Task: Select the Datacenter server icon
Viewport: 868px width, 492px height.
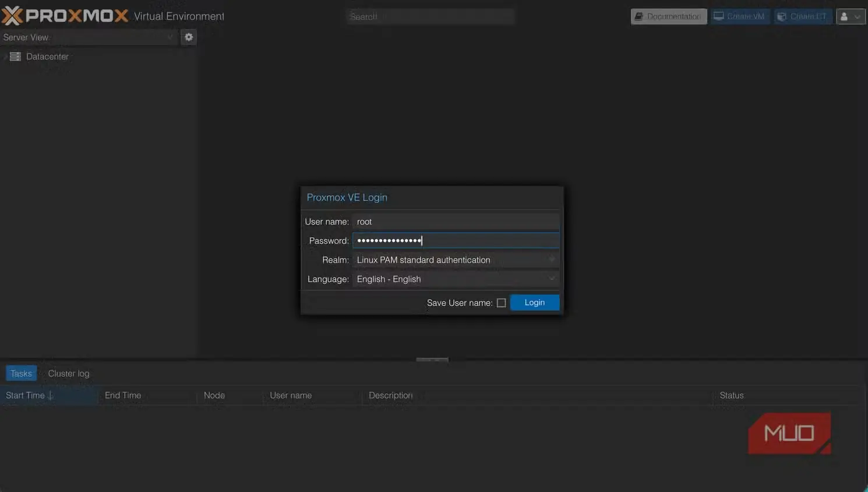Action: [15, 57]
